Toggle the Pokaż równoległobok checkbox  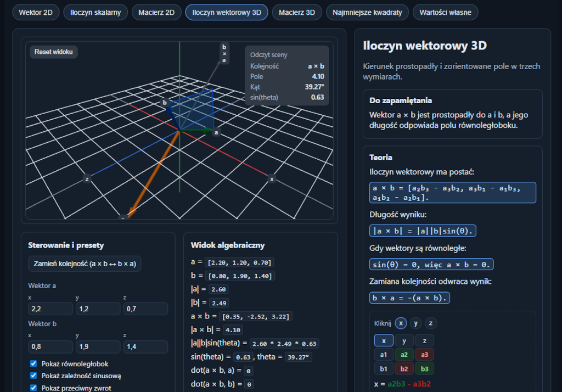click(x=33, y=363)
